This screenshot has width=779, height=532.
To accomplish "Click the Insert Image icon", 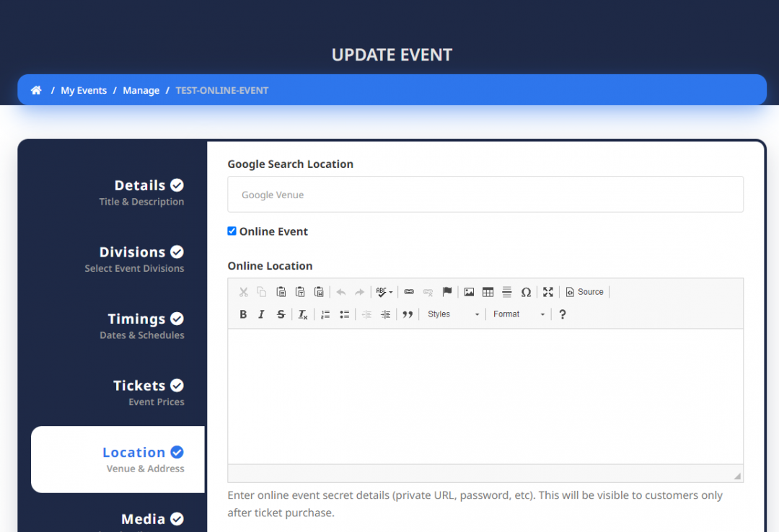I will point(469,292).
